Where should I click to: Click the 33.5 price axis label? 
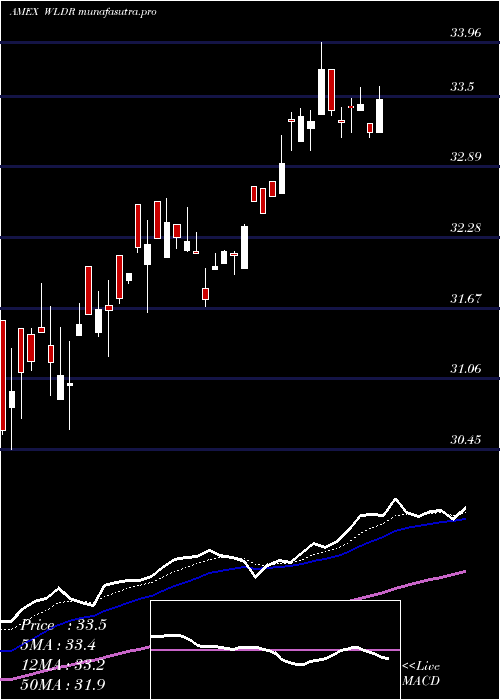coord(462,86)
